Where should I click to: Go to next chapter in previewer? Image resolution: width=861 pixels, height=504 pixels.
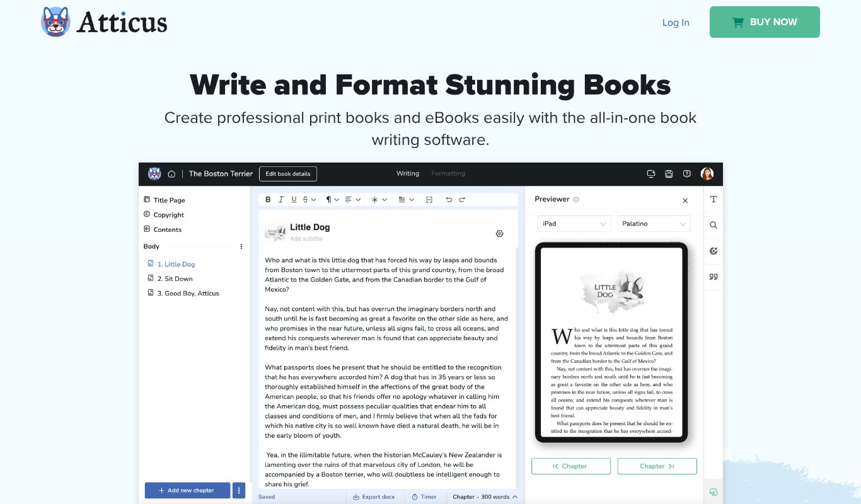coord(657,466)
